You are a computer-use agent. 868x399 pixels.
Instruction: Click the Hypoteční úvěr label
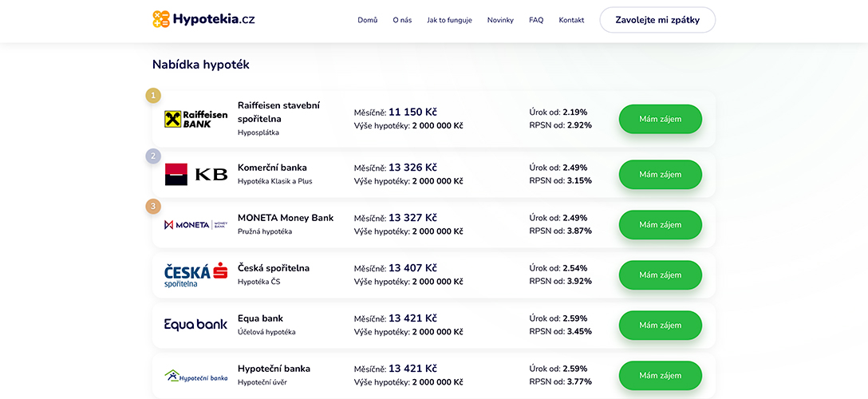coord(262,382)
